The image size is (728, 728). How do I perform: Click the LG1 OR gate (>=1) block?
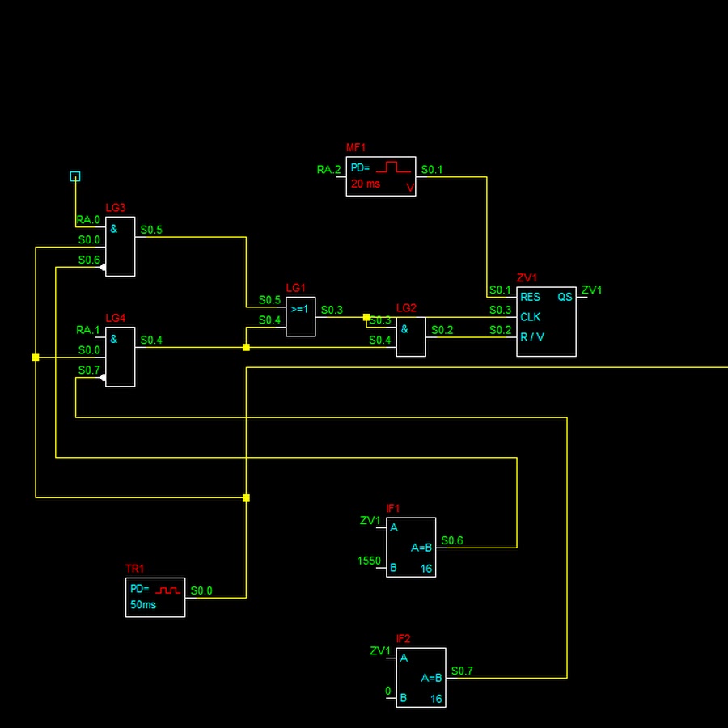[300, 316]
